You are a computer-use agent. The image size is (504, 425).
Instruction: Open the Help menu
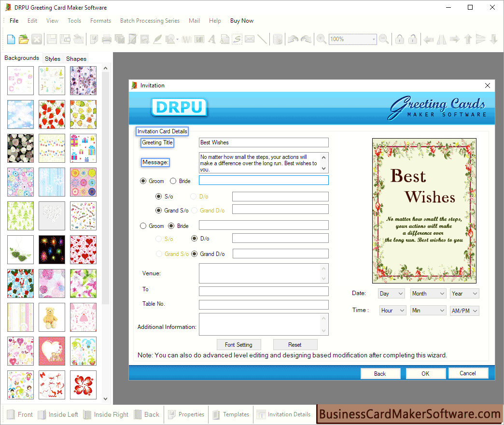coord(215,21)
